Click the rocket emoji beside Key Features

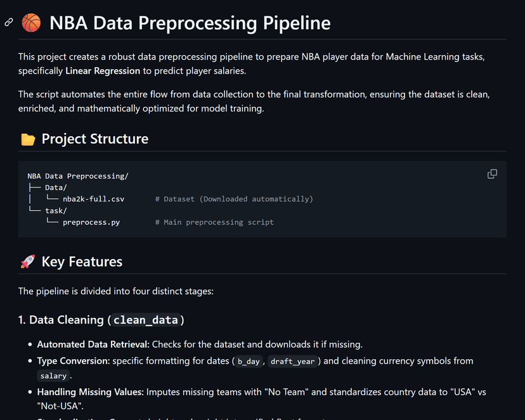tap(26, 261)
